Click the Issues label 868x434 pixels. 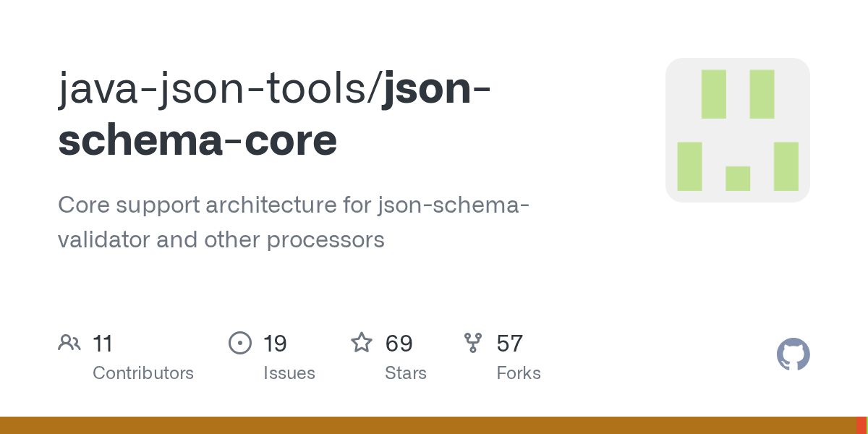pos(289,373)
